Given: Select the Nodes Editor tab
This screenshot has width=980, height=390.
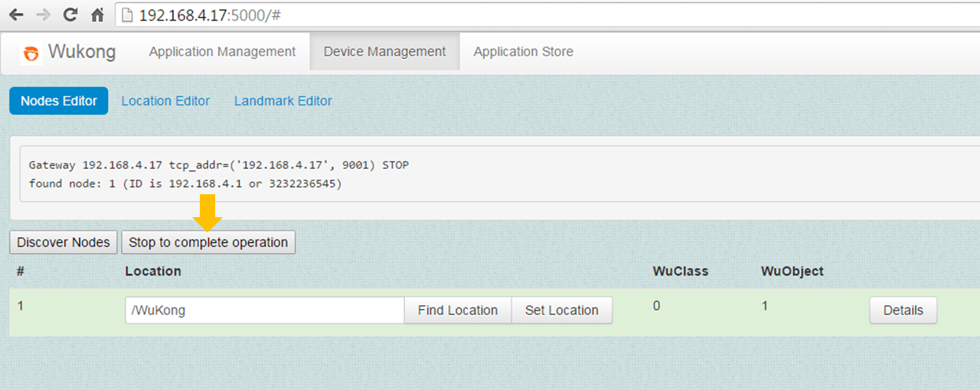Looking at the screenshot, I should pos(59,101).
